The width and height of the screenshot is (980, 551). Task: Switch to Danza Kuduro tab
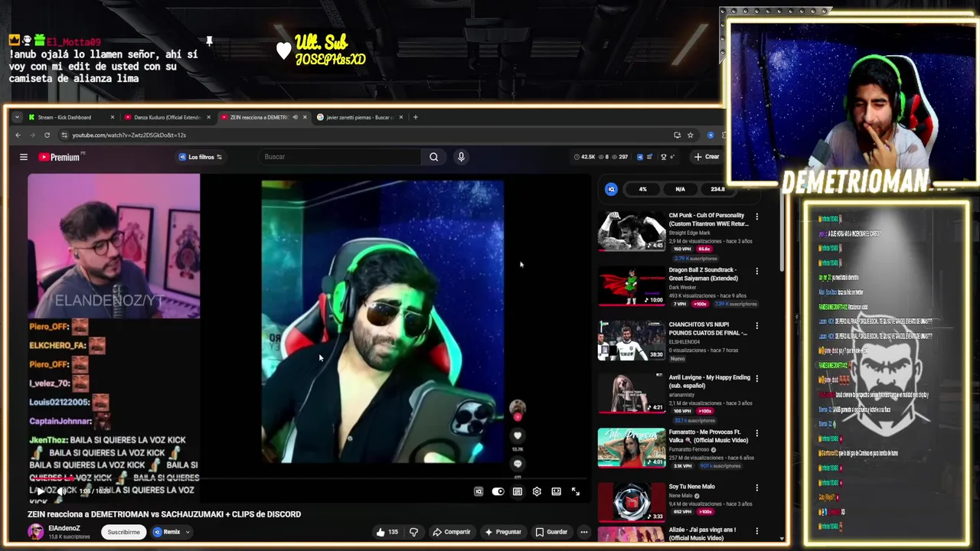(x=168, y=117)
